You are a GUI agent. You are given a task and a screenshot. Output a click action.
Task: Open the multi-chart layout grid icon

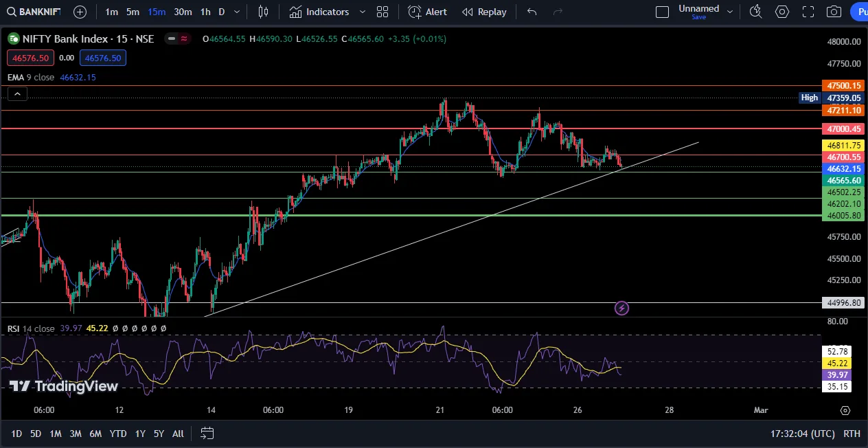tap(382, 12)
